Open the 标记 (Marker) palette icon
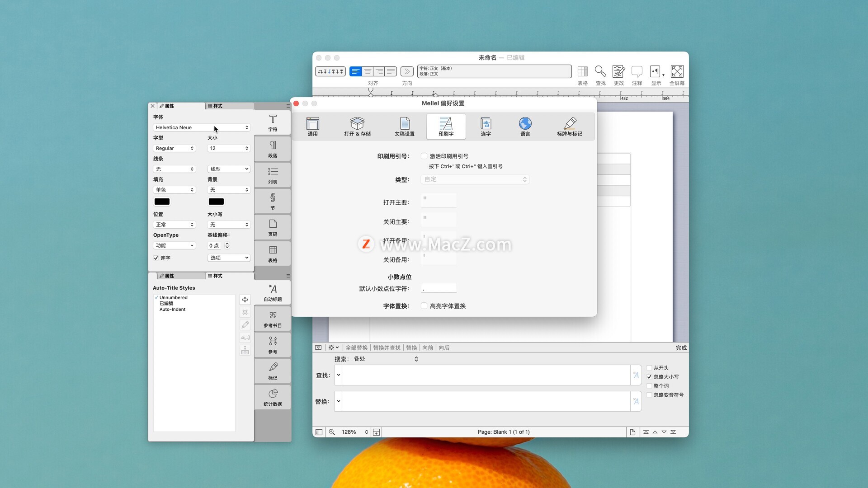This screenshot has height=488, width=868. [x=273, y=371]
